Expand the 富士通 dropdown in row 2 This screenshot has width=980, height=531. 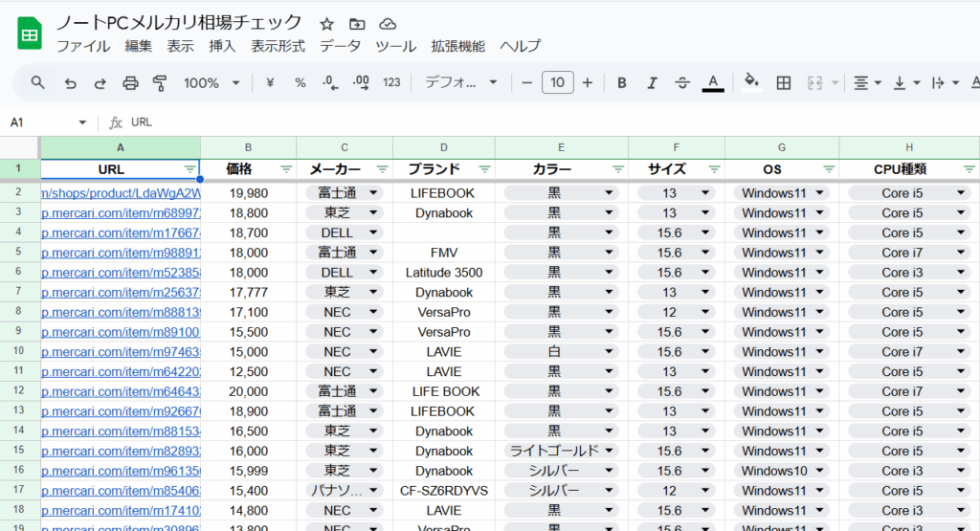pyautogui.click(x=373, y=193)
